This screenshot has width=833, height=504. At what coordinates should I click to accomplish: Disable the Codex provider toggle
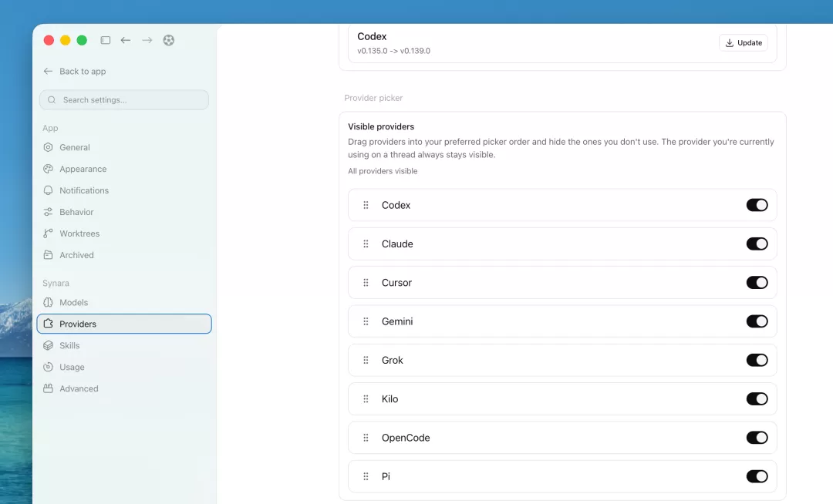[757, 205]
